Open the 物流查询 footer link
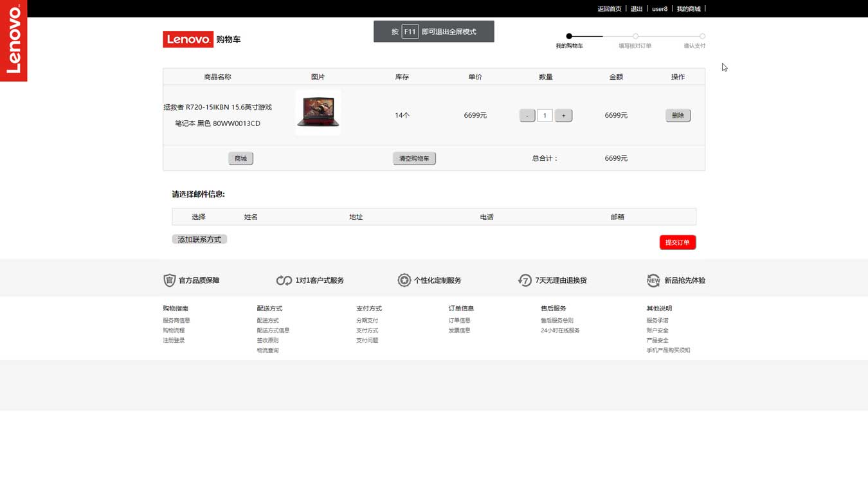The height and width of the screenshot is (488, 868). [267, 350]
